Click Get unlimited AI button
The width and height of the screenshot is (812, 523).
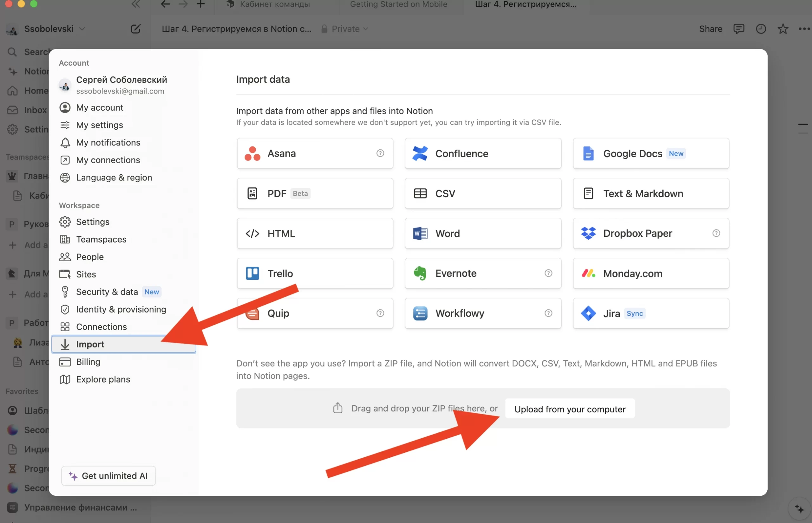click(x=109, y=476)
